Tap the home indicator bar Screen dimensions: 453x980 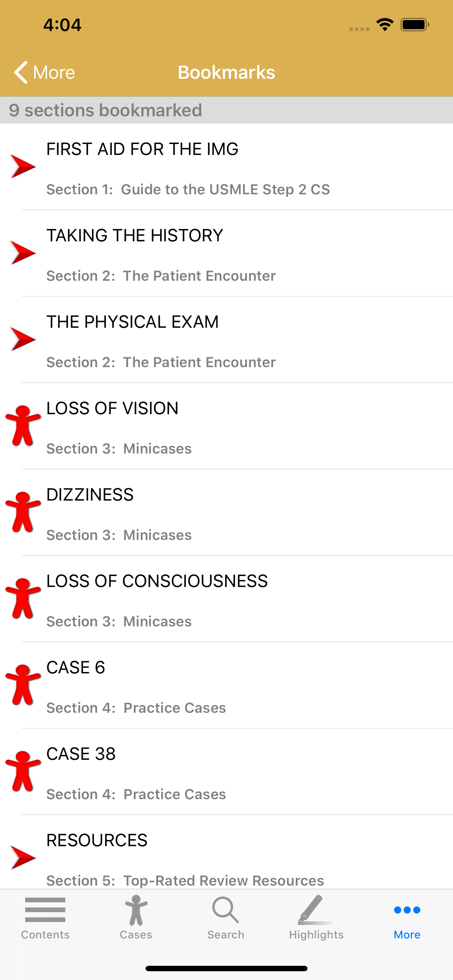226,968
